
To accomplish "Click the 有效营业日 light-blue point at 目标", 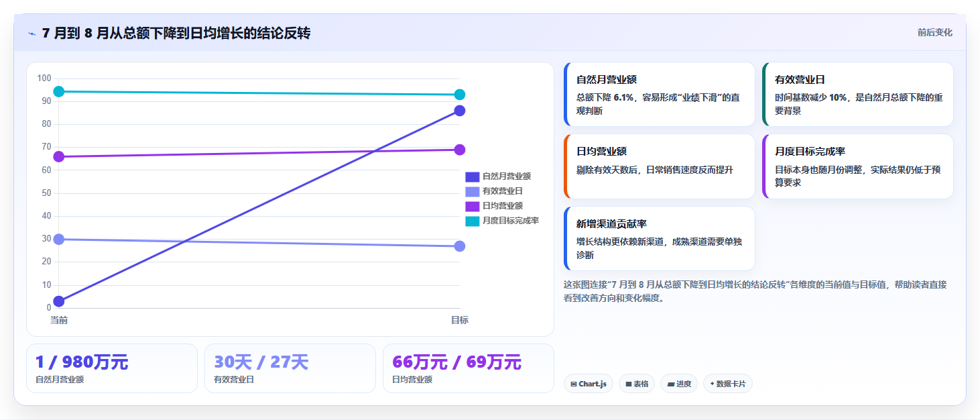I will tap(460, 246).
